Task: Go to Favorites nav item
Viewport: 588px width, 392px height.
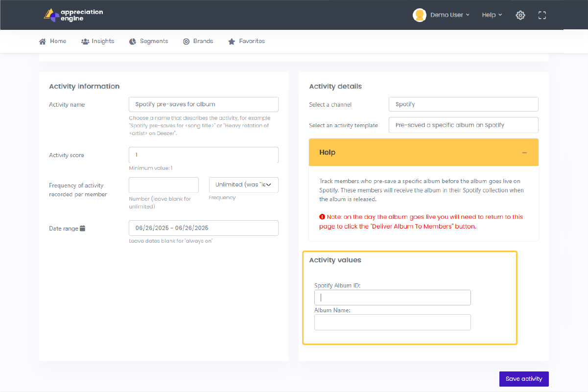Action: click(x=247, y=42)
